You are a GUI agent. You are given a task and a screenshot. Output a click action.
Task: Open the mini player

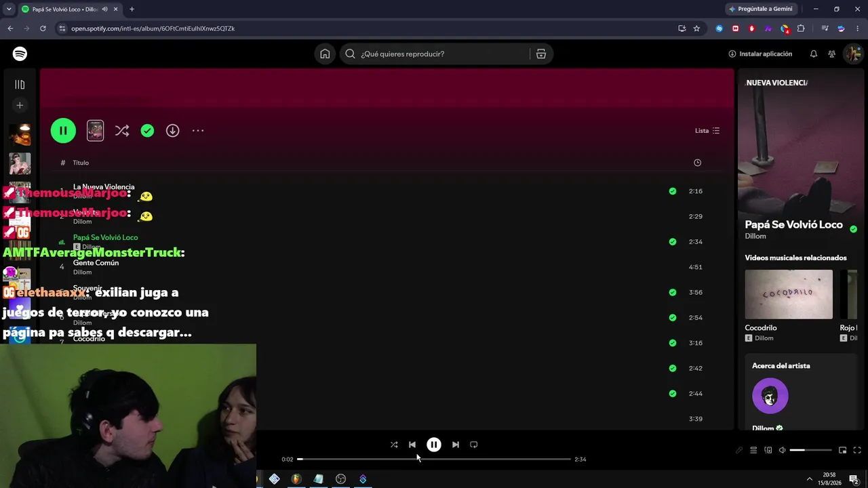coord(843,450)
